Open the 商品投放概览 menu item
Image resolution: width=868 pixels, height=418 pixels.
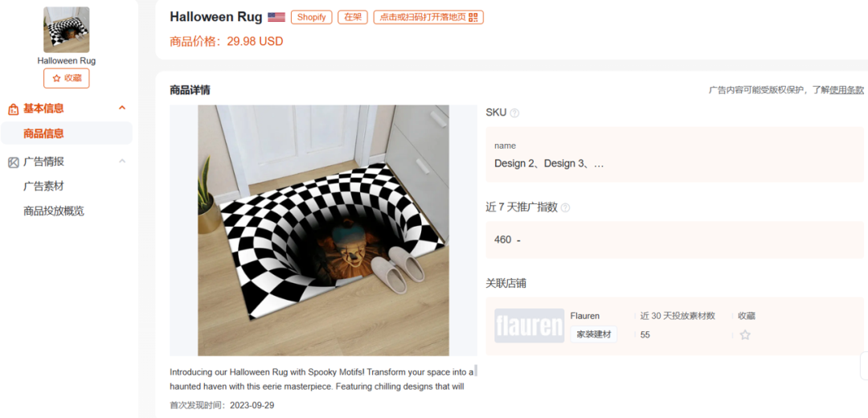[54, 211]
